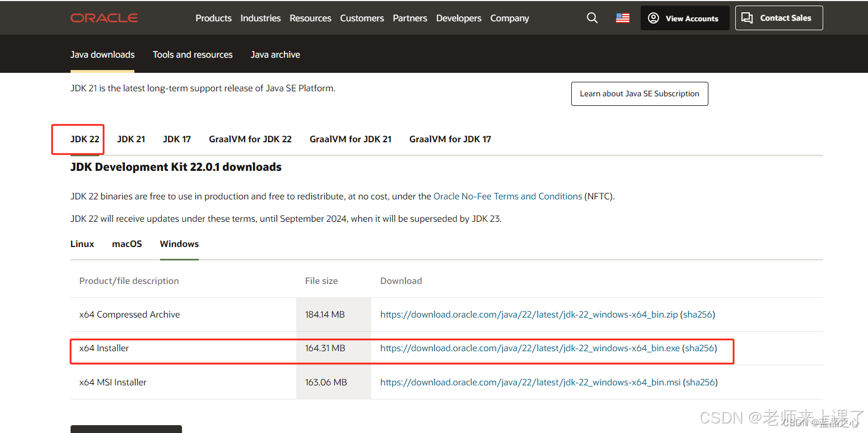Download the jdk-22_windows-x64_bin.exe link
The image size is (868, 433).
tap(530, 348)
